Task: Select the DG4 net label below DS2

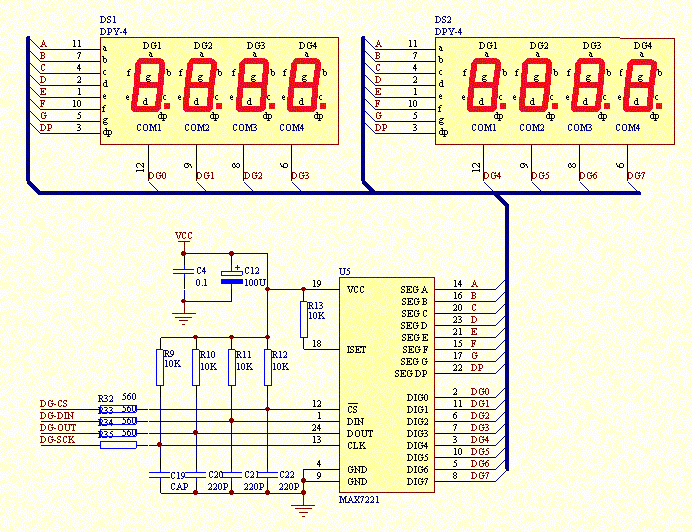Action: pos(492,175)
